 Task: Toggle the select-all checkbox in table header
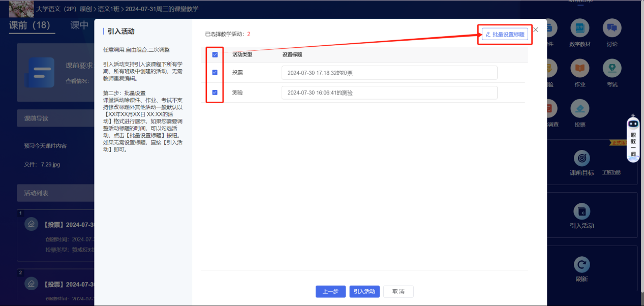(214, 55)
